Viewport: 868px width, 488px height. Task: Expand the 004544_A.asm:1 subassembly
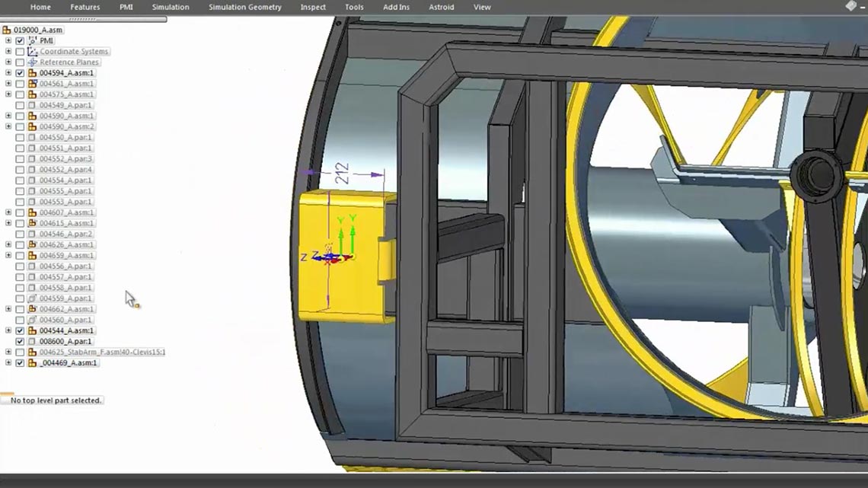coord(8,331)
